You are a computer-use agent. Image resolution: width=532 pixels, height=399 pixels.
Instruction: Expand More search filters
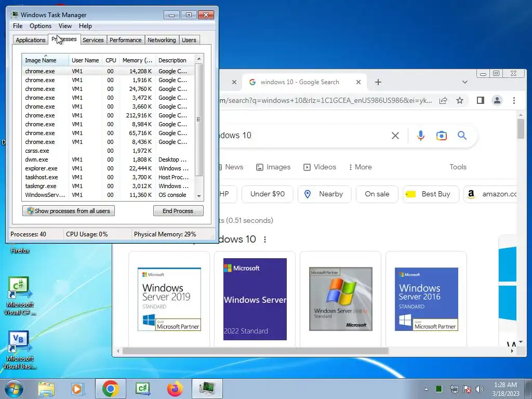point(361,167)
